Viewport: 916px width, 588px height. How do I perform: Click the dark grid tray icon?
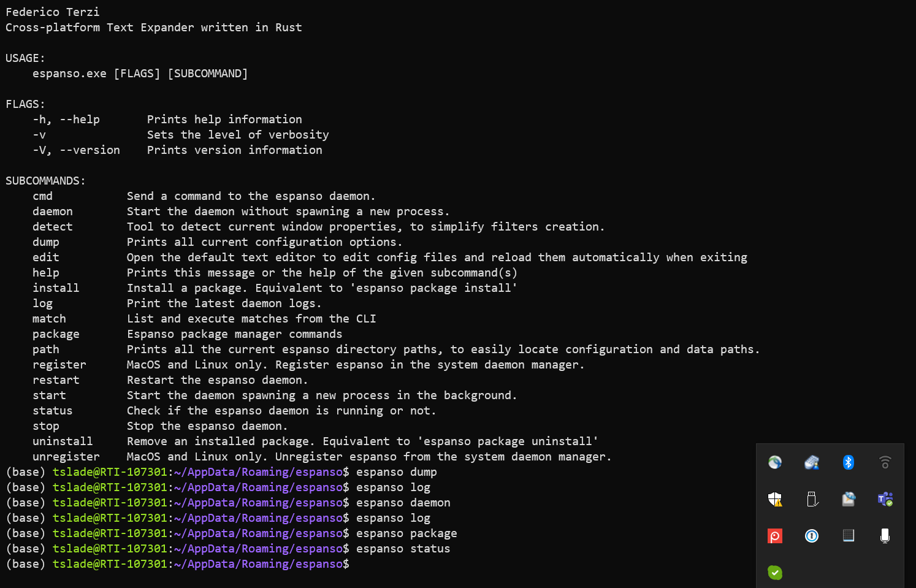[x=849, y=536]
